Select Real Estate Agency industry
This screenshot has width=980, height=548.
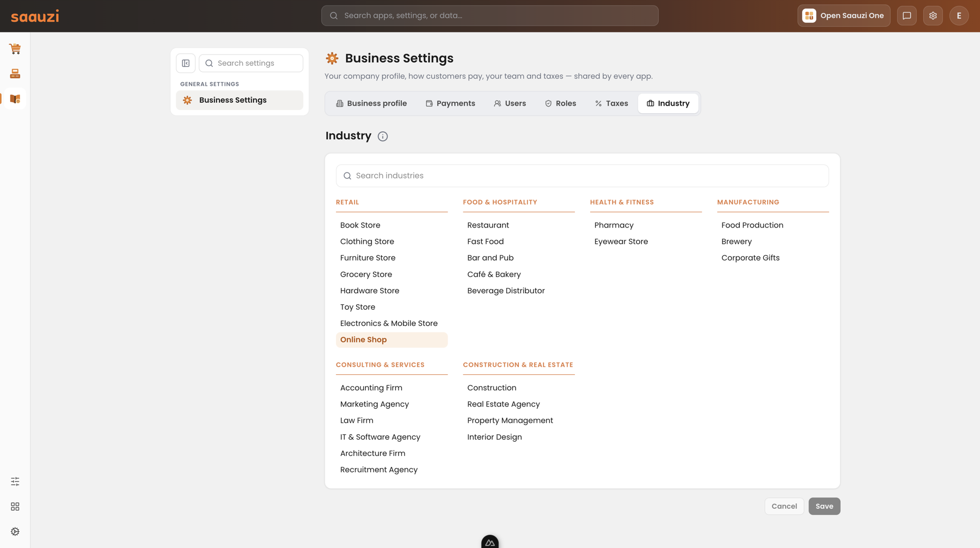(x=519, y=404)
